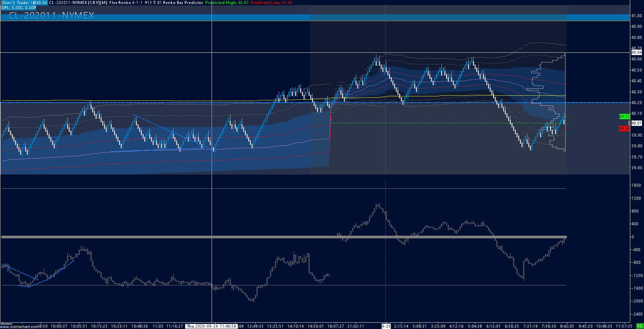Screen dimensions: 644x329
Task: Click the red Predicted Low: 39.96 text
Action: click(x=271, y=3)
